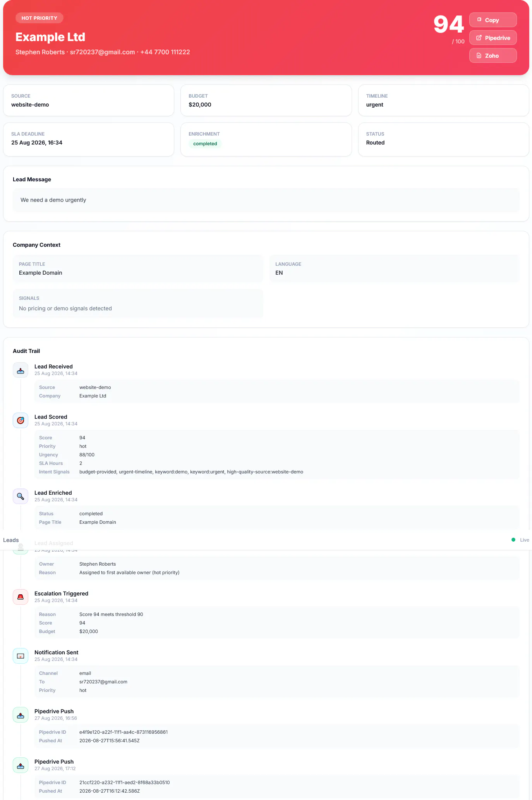
Task: Click Pipedrive ID 21ccf220-a232-11f1-aed2-8f68a33b0510
Action: [125, 783]
